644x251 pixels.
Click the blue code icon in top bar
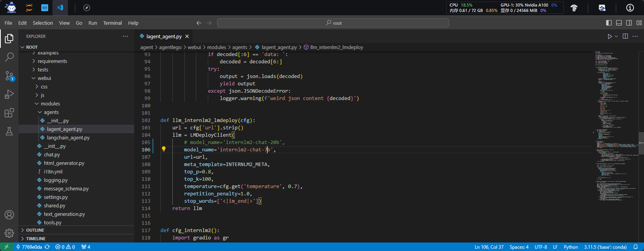45,8
